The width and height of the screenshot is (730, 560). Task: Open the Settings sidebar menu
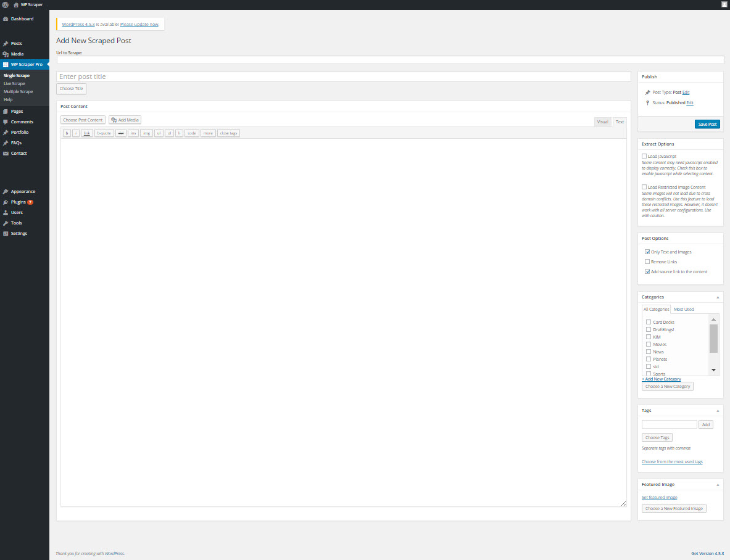(19, 234)
